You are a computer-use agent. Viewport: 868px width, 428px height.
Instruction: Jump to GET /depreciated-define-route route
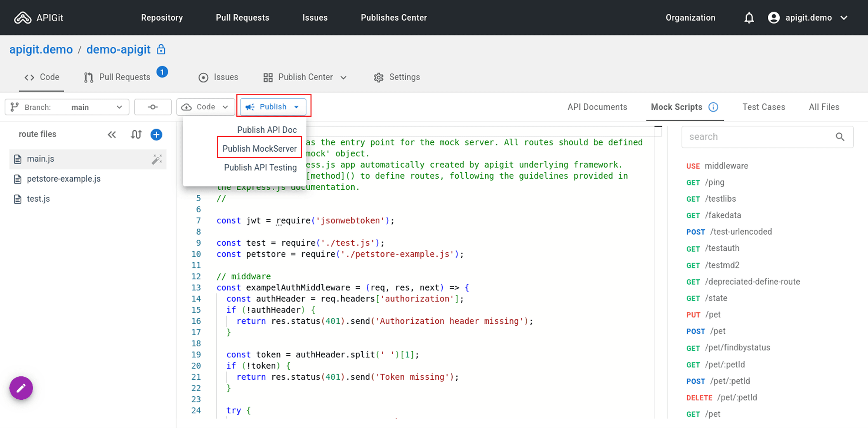[x=743, y=282]
